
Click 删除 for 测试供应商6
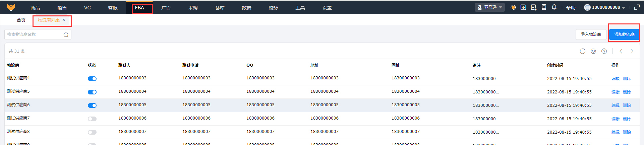coord(627,105)
